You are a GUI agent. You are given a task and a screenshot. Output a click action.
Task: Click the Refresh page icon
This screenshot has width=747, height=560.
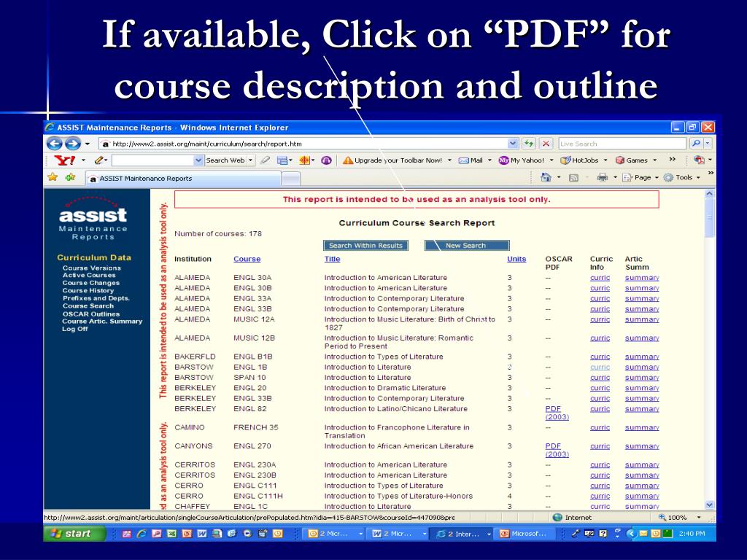click(x=529, y=144)
